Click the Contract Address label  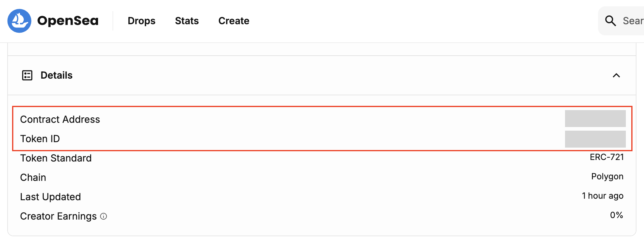click(60, 119)
